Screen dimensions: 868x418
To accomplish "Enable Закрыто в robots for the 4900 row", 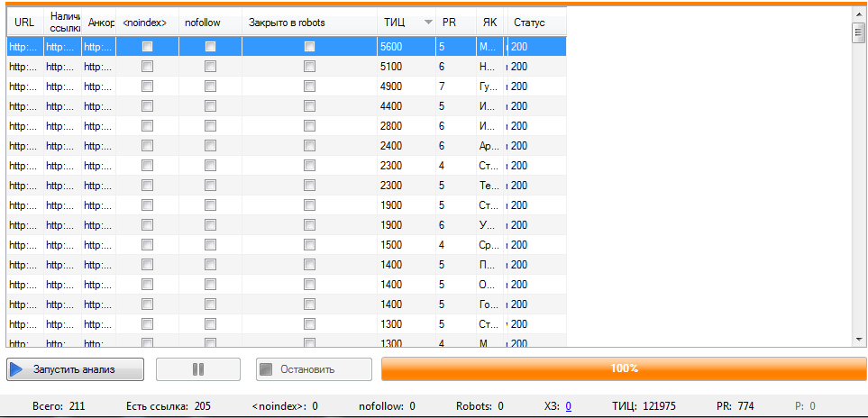I will 309,86.
